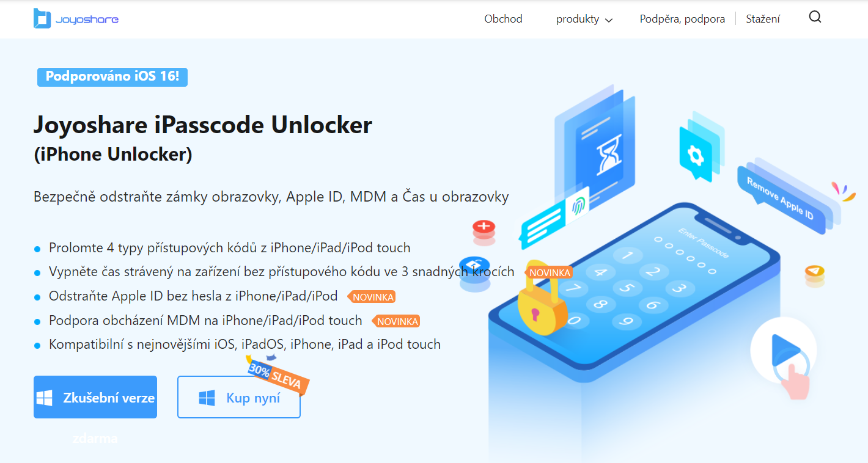Click the Kup nyní button
Screen dimensions: 868x463
click(239, 397)
